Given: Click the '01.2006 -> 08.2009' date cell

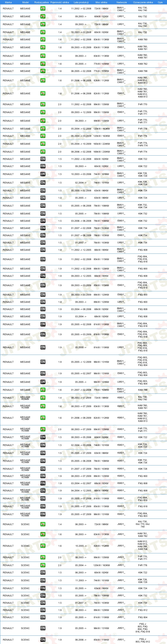Looking at the screenshot, I should click(81, 418).
